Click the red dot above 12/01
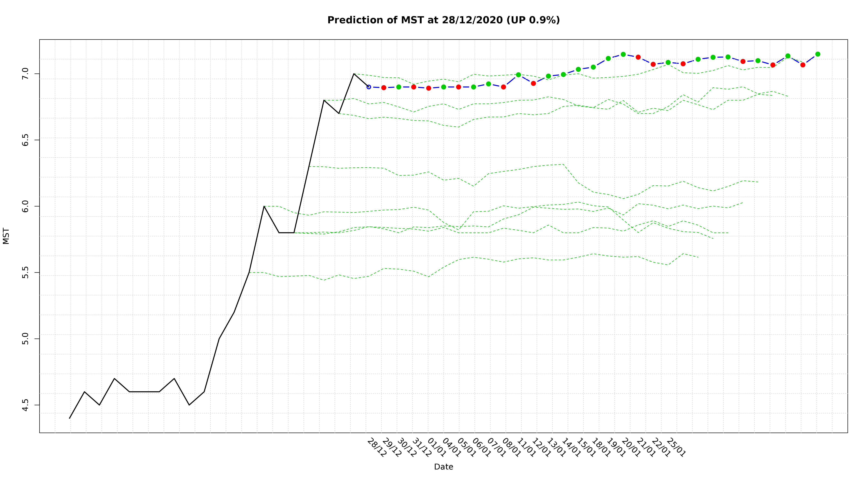 [x=533, y=83]
